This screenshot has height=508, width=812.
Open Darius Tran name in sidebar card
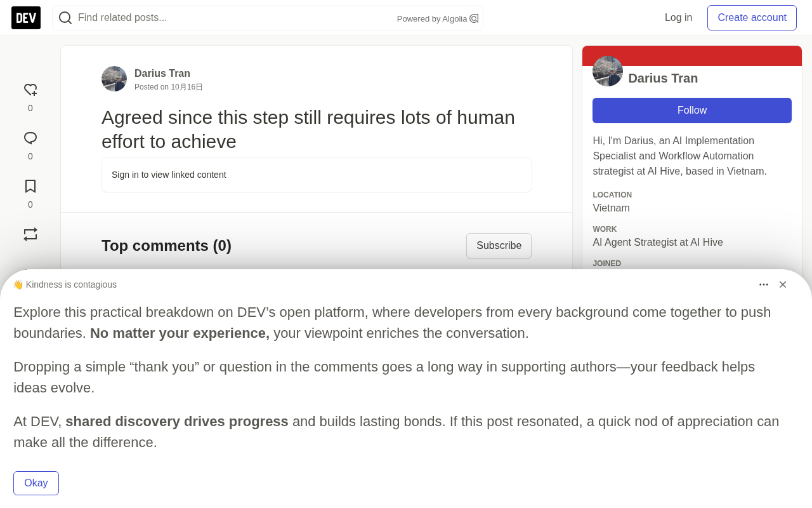[663, 79]
